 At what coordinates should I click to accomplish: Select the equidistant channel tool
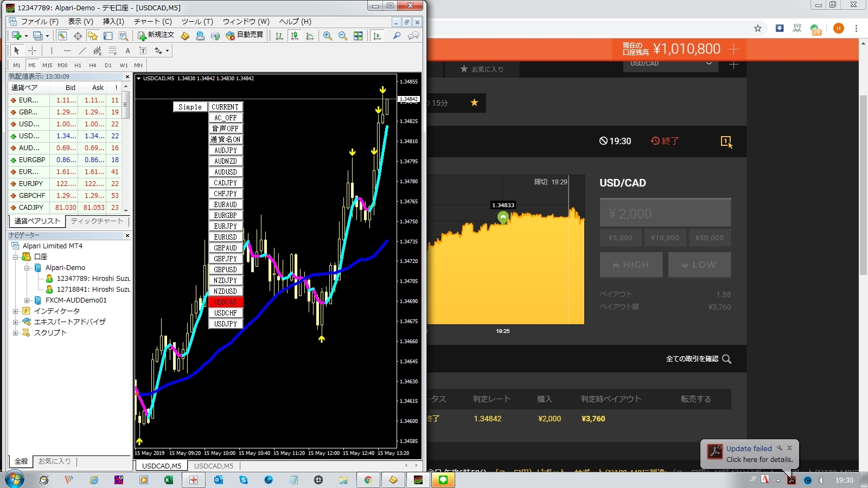click(x=98, y=50)
